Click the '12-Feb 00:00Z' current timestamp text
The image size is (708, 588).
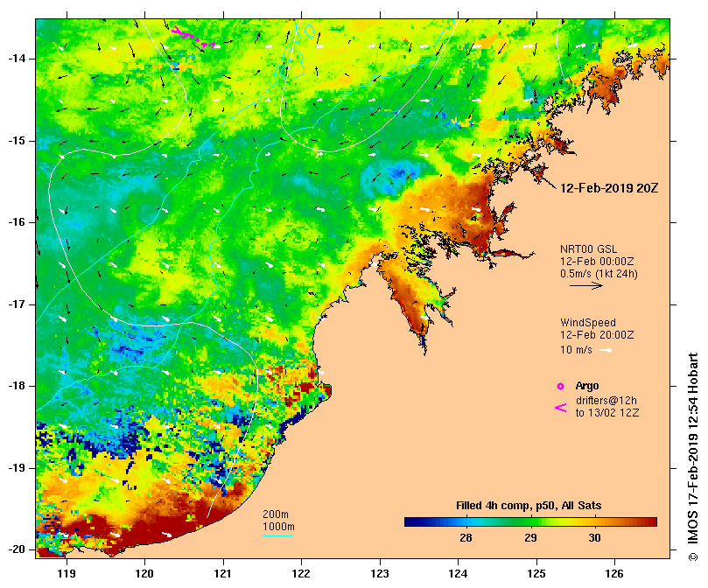tap(597, 262)
